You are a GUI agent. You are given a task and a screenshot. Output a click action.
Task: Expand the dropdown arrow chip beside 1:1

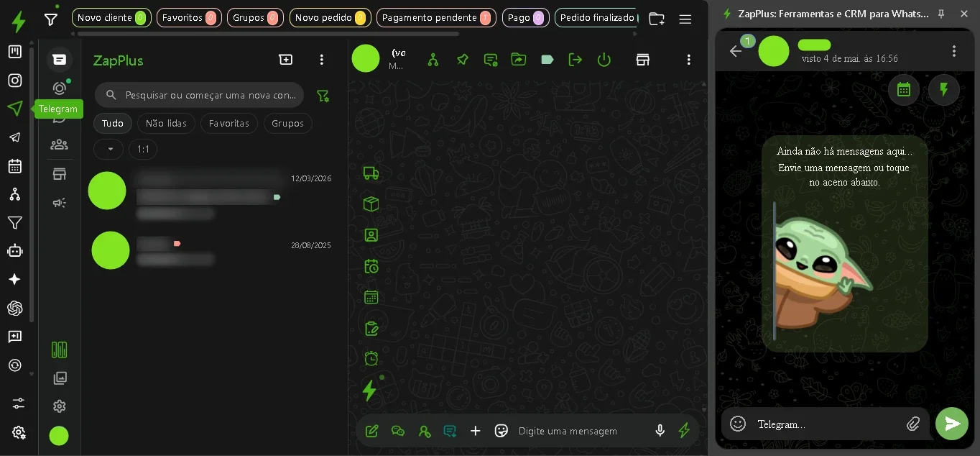108,150
